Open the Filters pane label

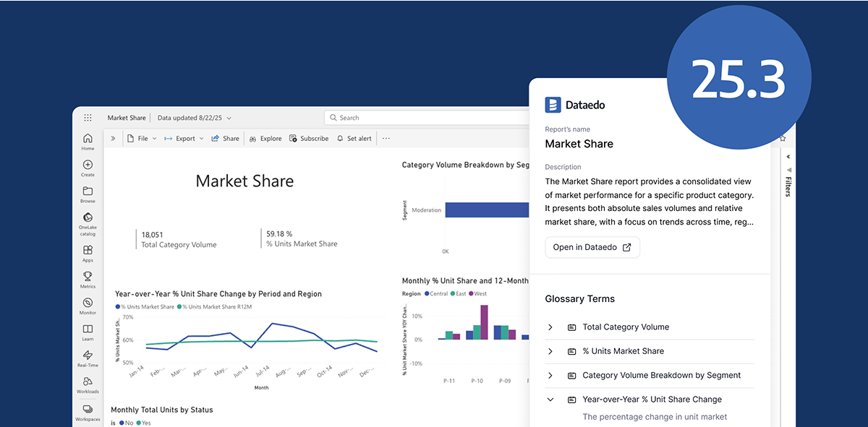(788, 186)
